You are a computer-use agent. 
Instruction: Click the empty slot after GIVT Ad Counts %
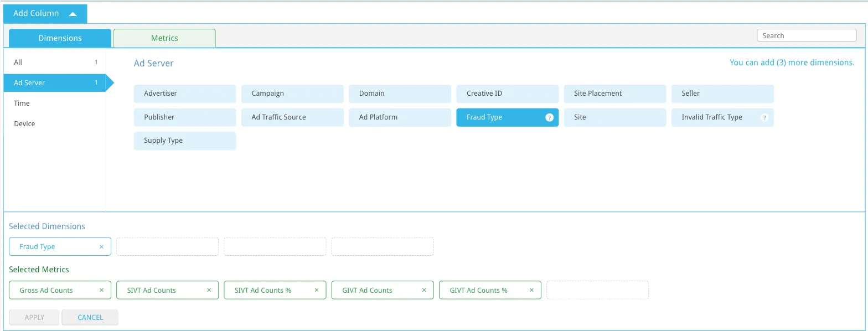(597, 290)
